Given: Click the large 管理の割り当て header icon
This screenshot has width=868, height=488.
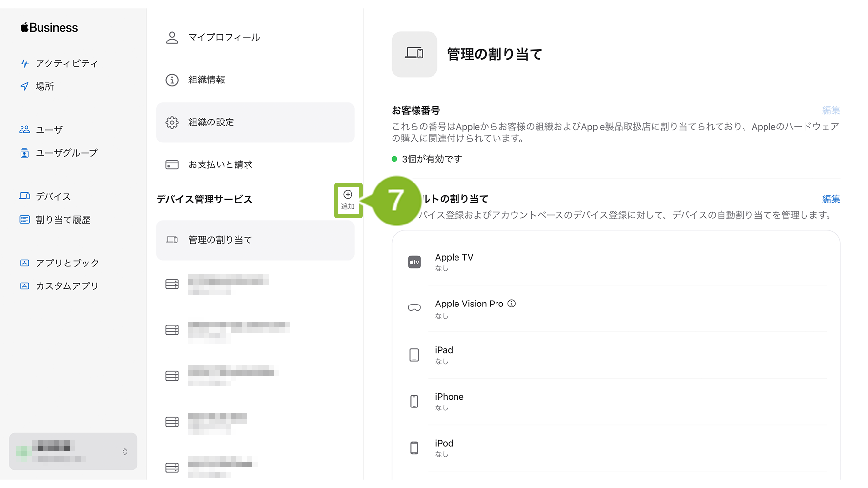Looking at the screenshot, I should tap(414, 54).
